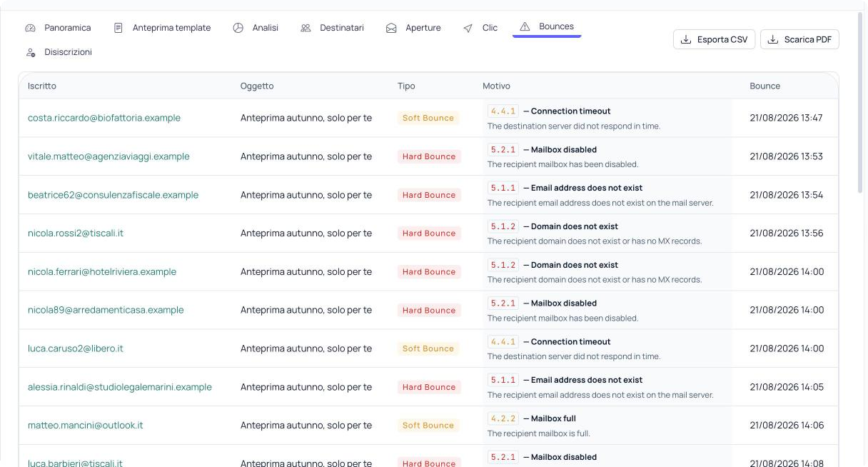
Task: Open subscriber nicola89@arredamenticasa.example
Action: [106, 311]
